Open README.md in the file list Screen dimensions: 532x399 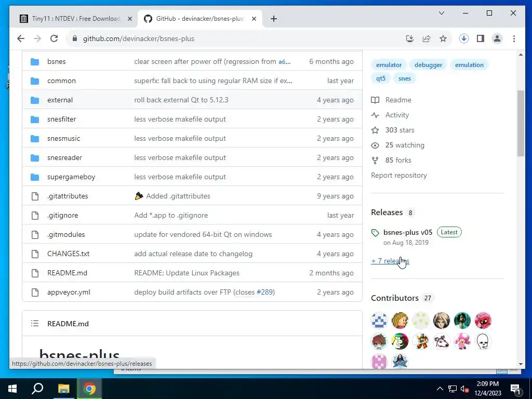click(67, 273)
